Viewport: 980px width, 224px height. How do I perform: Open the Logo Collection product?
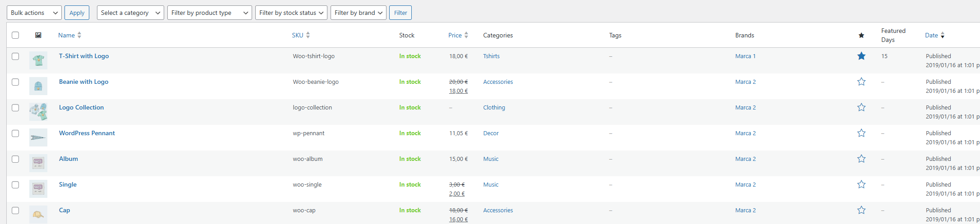click(82, 107)
